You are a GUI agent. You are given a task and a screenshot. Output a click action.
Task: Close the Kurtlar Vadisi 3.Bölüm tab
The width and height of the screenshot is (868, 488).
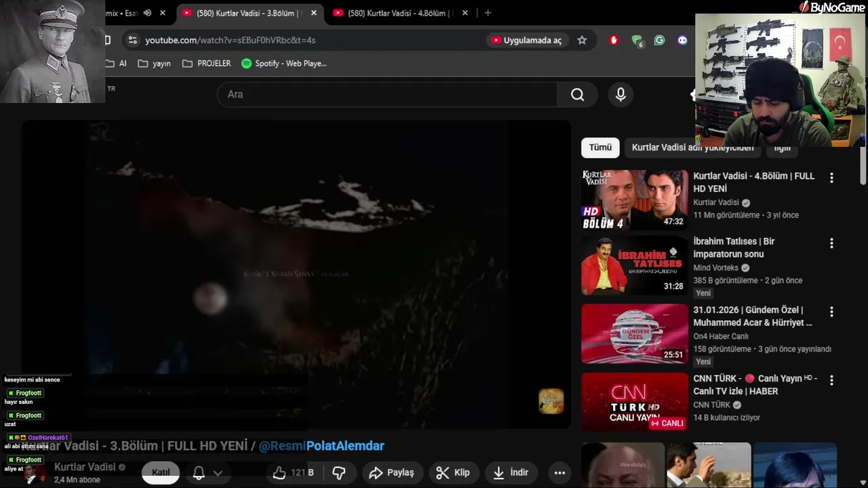pos(313,13)
